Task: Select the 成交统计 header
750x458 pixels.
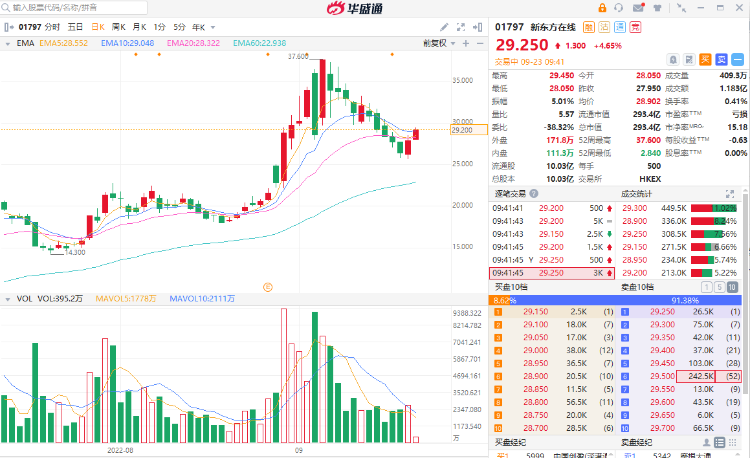Action: click(636, 194)
